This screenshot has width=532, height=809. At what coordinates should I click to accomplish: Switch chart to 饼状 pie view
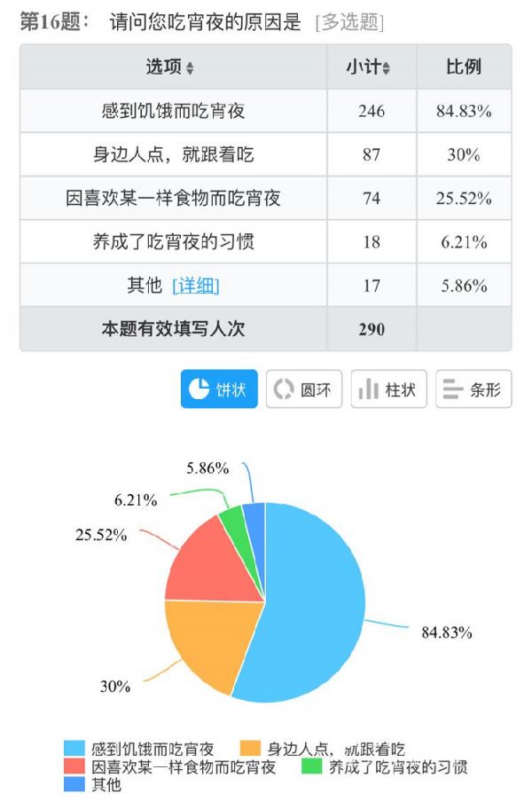point(219,389)
